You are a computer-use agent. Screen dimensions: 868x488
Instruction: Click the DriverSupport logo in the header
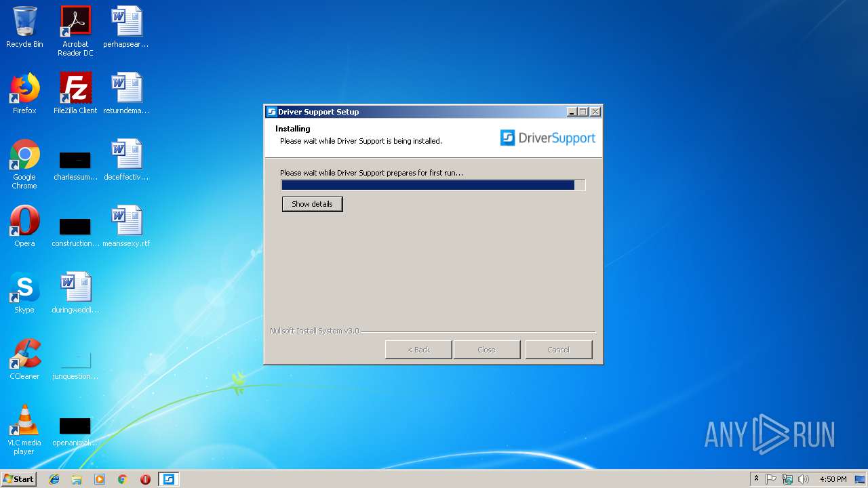[x=547, y=138]
